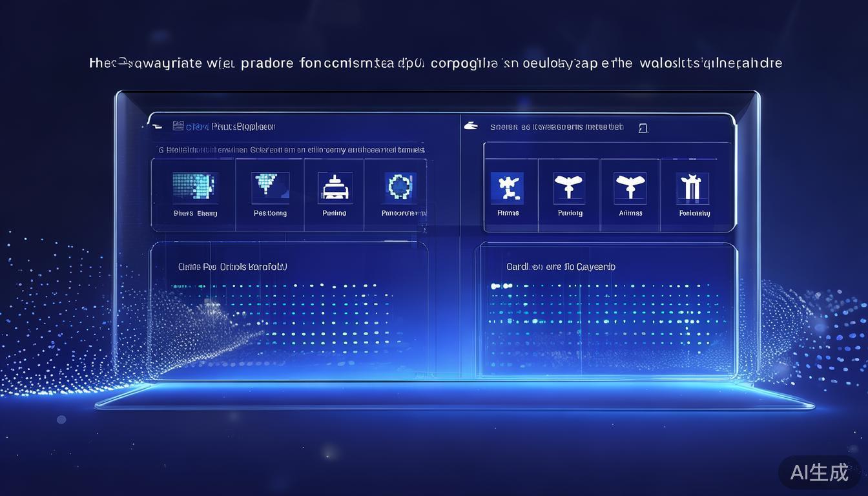Click the AI生成 badge in the corner
The image size is (868, 496).
819,472
